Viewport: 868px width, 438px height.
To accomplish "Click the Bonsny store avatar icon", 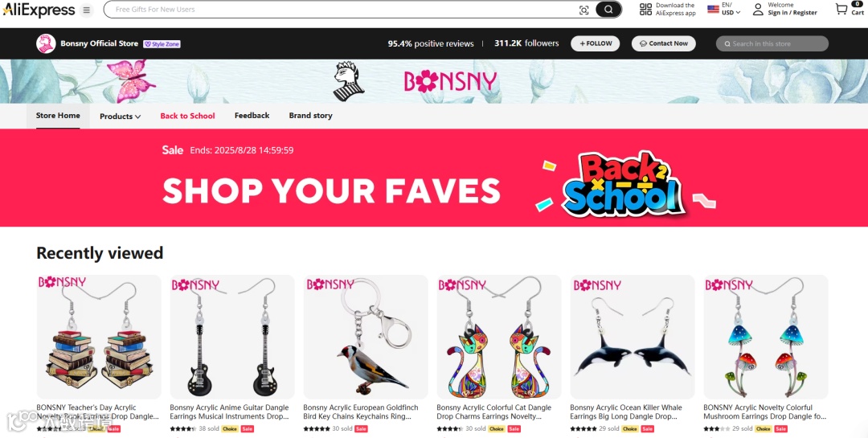I will coord(46,43).
